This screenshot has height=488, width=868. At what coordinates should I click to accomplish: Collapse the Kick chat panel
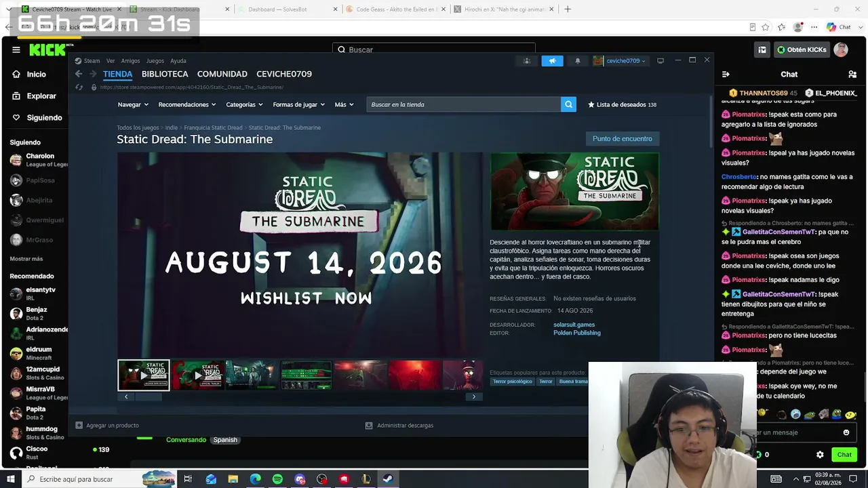(x=726, y=74)
